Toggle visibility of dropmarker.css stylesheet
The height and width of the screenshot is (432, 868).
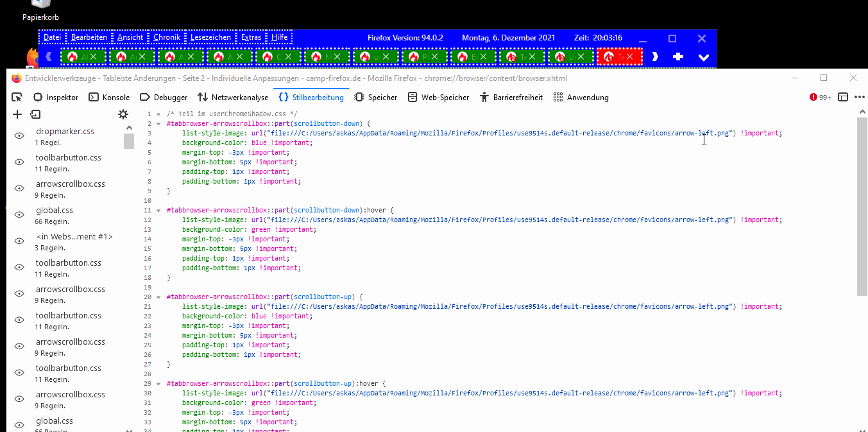19,135
